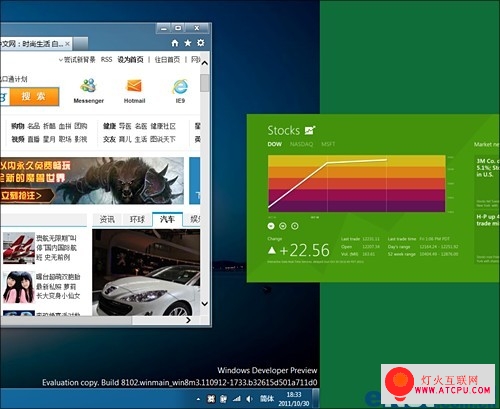
Task: Select the third chart range circle button
Action: tap(295, 226)
